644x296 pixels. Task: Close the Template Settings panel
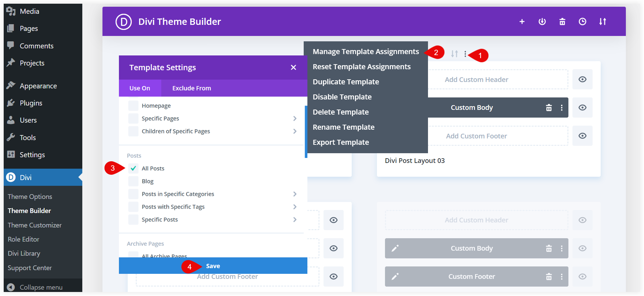tap(293, 68)
